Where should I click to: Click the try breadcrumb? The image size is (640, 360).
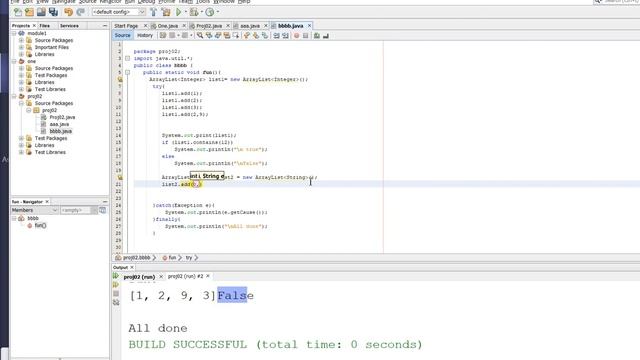[x=189, y=258]
